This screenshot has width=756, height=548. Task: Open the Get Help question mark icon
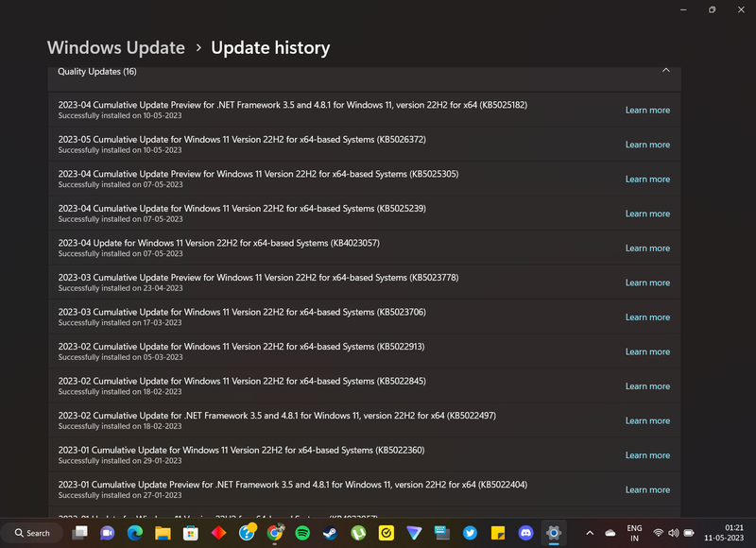click(247, 533)
